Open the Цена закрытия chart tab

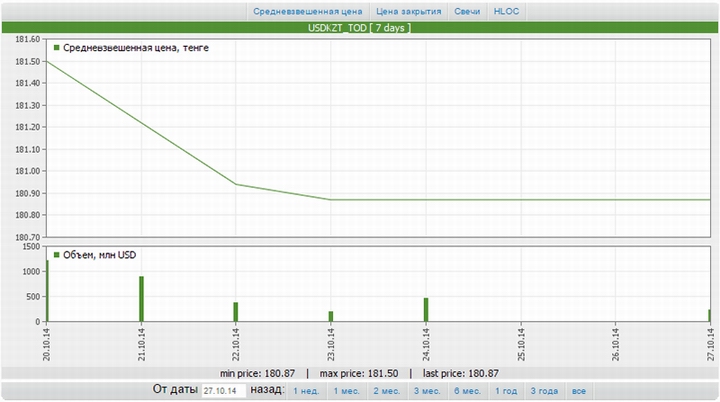(408, 12)
